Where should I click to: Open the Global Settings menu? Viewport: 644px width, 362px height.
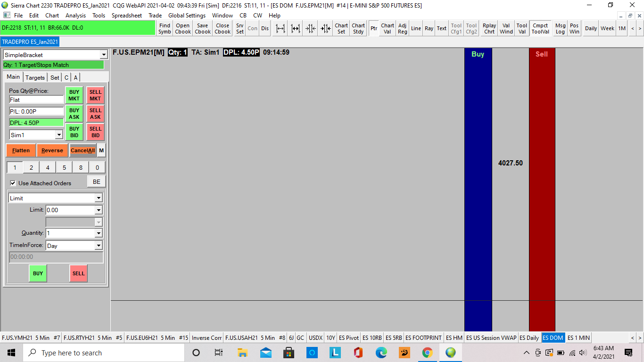(x=187, y=16)
